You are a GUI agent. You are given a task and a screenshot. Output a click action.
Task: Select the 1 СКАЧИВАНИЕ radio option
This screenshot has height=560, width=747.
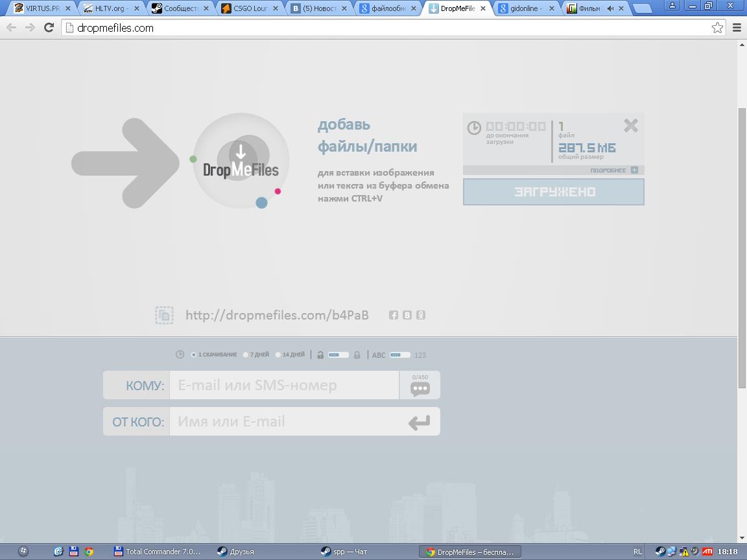[x=194, y=355]
